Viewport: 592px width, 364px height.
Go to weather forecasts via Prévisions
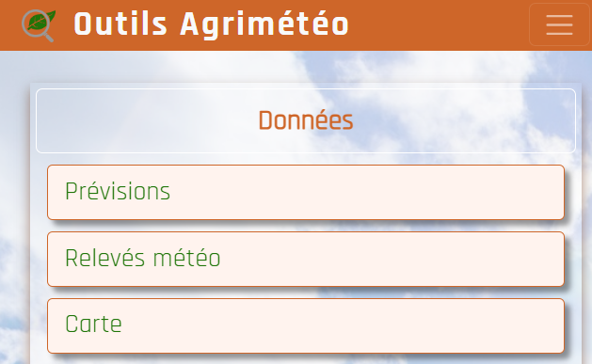(x=306, y=192)
